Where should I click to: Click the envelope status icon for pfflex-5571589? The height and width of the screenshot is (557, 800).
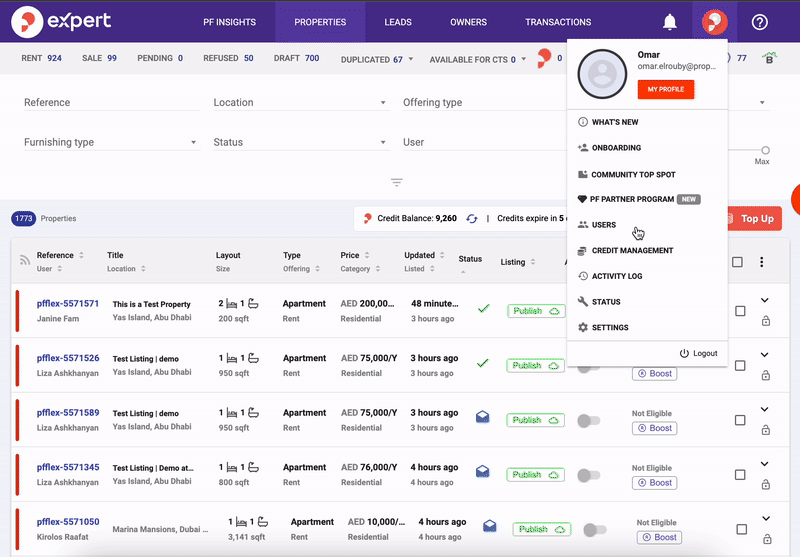(482, 417)
